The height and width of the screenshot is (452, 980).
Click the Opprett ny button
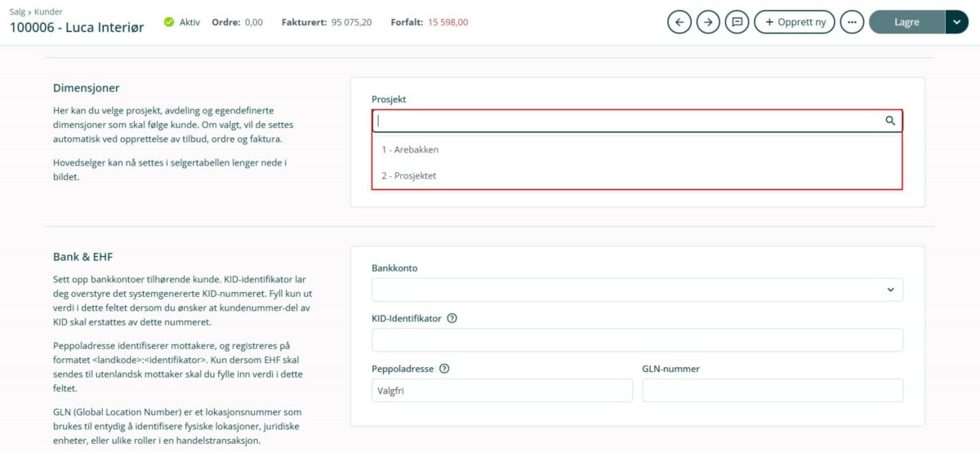794,22
